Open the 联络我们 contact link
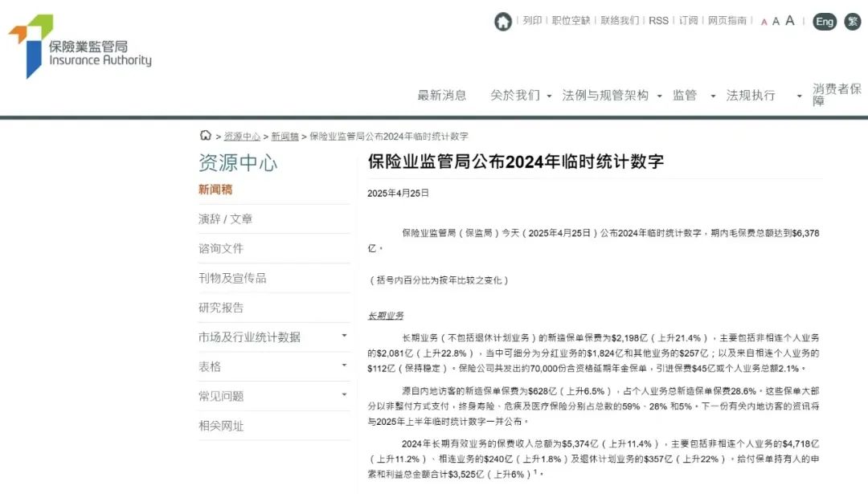 pos(618,22)
